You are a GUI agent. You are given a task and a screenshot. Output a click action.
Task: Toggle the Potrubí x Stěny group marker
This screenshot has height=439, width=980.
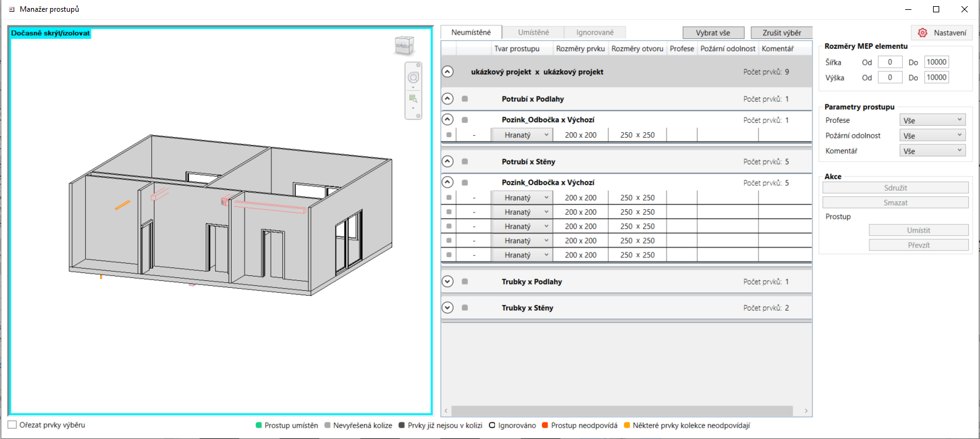pos(465,162)
